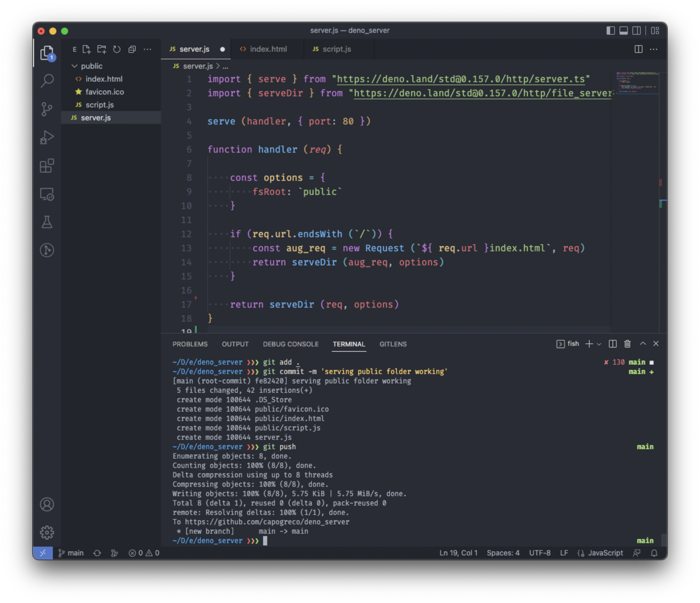Add a new terminal with plus
The width and height of the screenshot is (700, 603).
(x=589, y=344)
